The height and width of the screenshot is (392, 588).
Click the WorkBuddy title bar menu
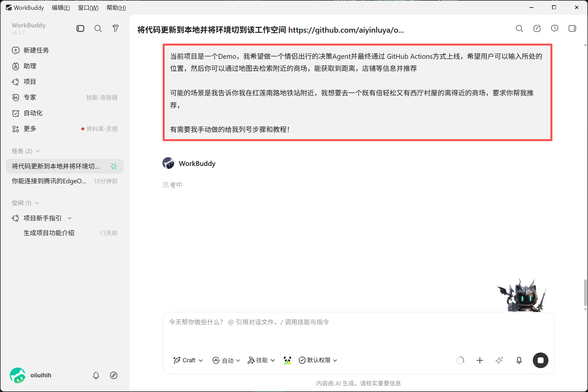click(25, 8)
